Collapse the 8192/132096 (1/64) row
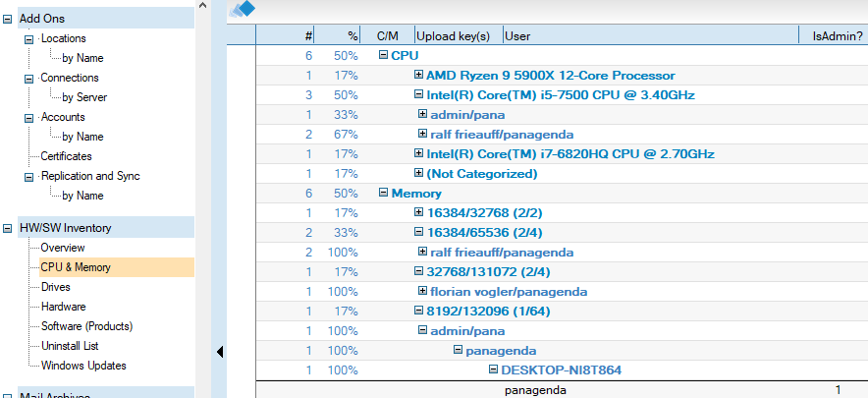The width and height of the screenshot is (868, 398). 418,311
